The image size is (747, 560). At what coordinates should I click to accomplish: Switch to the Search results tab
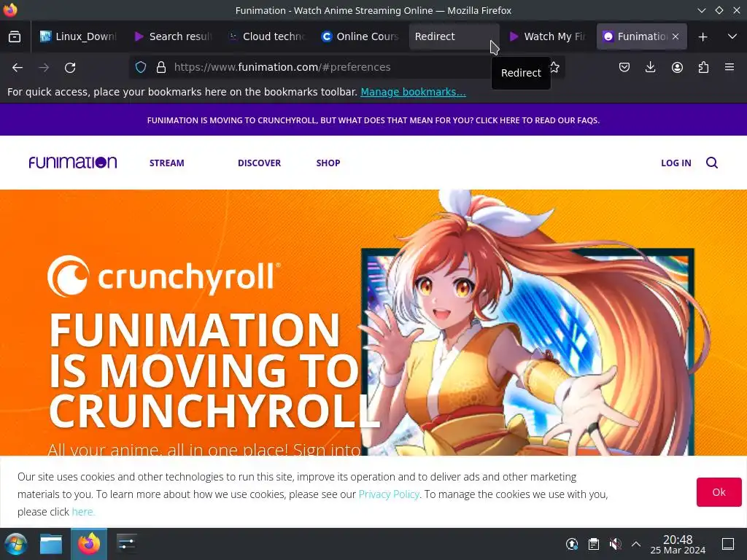coord(174,36)
